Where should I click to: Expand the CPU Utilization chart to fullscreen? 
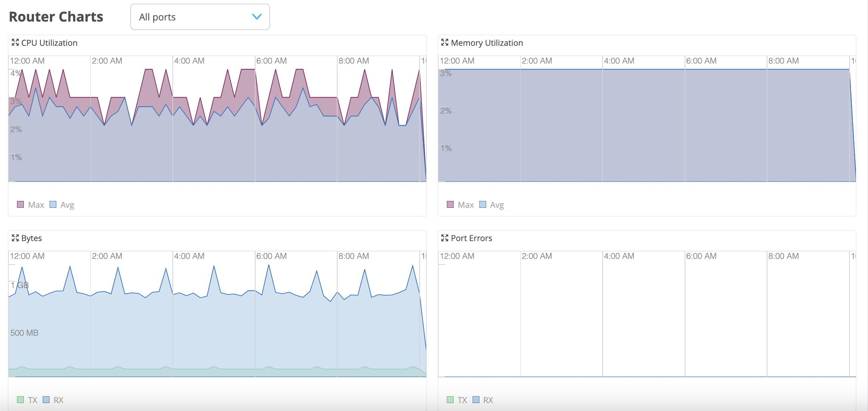click(x=15, y=42)
